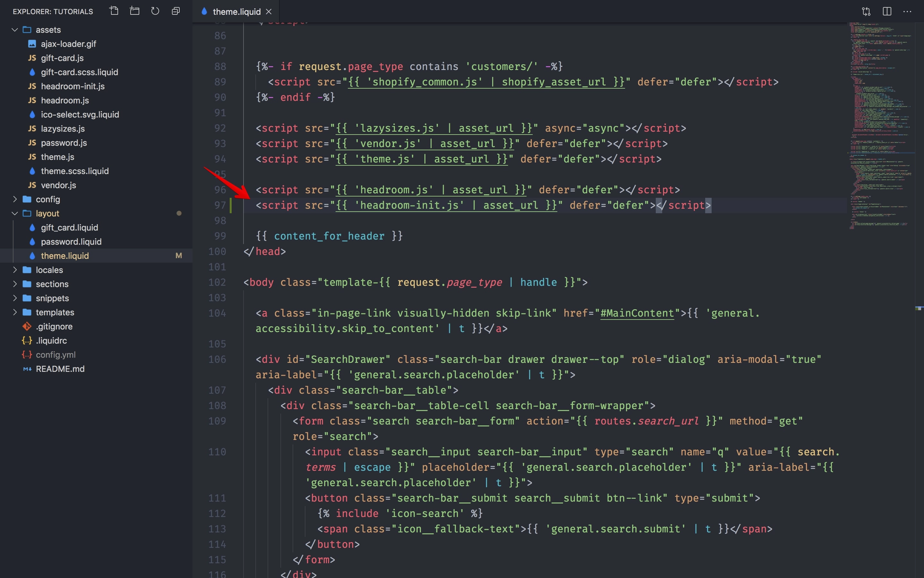Click the markdown icon beside README.md
This screenshot has height=578, width=924.
pyautogui.click(x=27, y=369)
